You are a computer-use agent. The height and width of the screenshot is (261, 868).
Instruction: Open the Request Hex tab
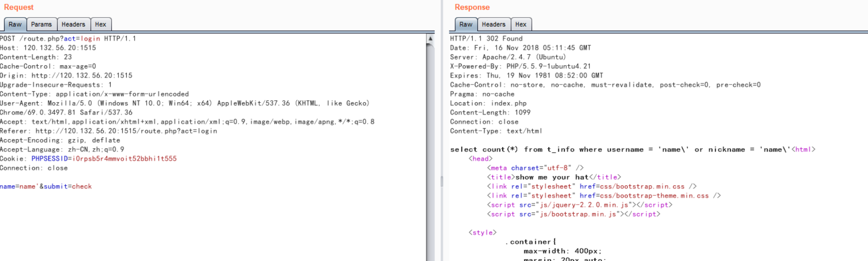[101, 24]
